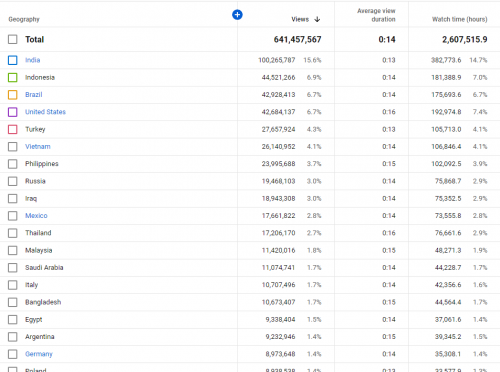Screen dimensions: 500x372
Task: Click the Views sort descending arrow
Action: [317, 19]
